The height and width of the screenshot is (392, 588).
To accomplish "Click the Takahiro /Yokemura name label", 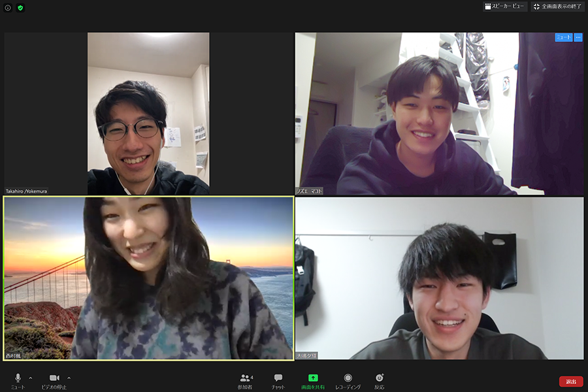I will click(x=26, y=191).
